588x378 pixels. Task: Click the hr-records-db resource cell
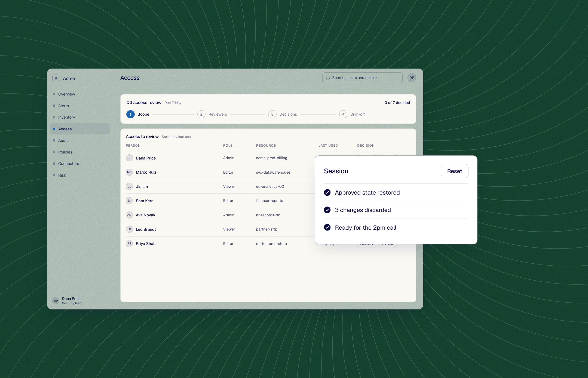[268, 215]
